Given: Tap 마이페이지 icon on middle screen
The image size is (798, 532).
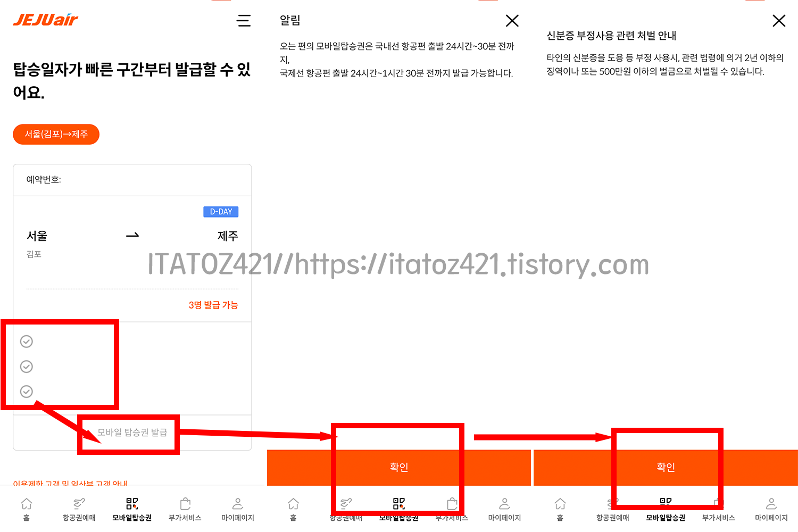Looking at the screenshot, I should (505, 503).
